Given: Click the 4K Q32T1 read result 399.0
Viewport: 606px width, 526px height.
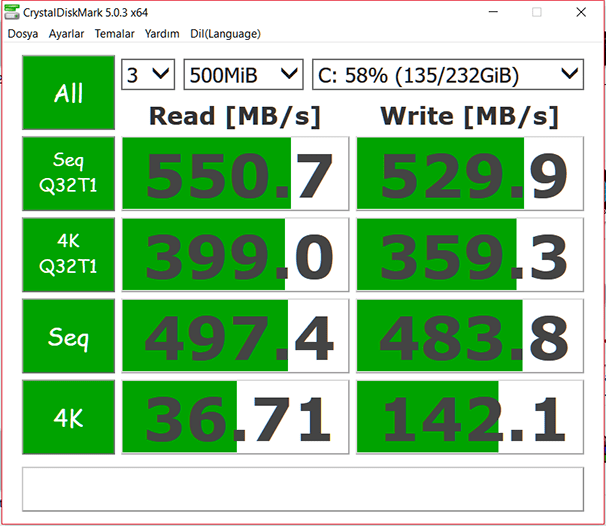Looking at the screenshot, I should [x=235, y=255].
